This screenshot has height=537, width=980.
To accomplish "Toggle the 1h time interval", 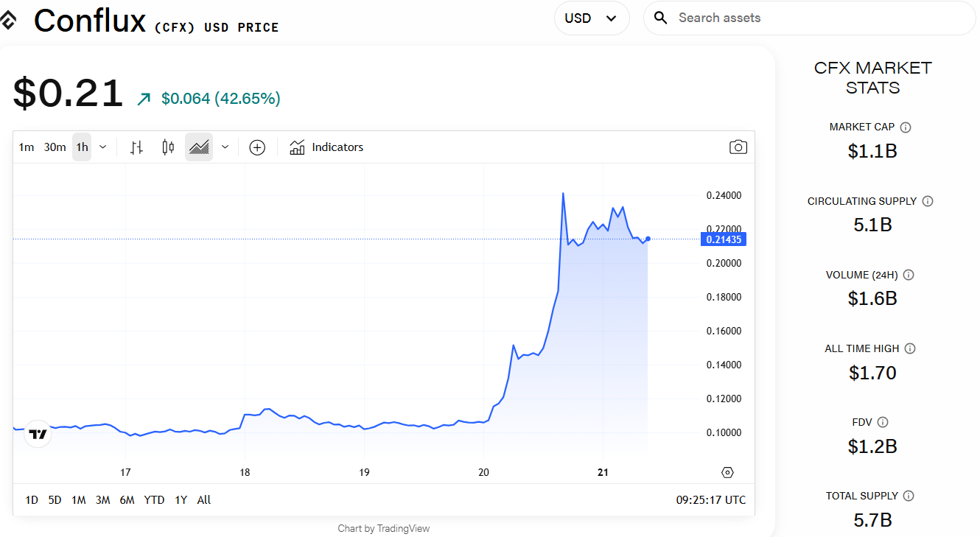I will click(x=82, y=147).
